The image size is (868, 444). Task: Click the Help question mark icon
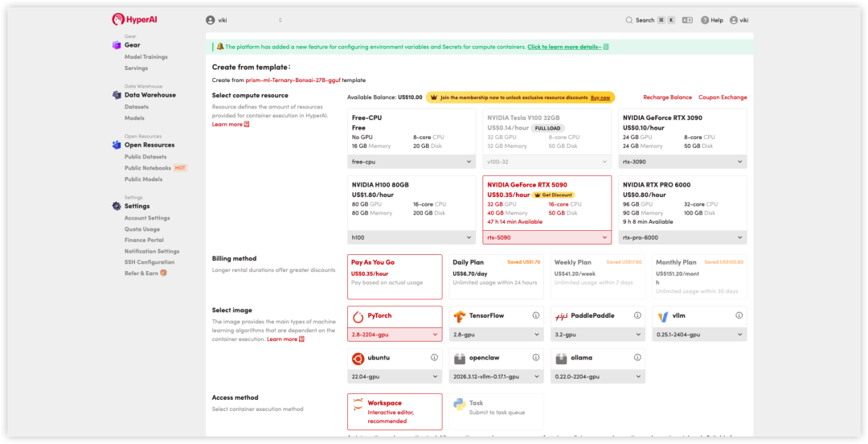click(x=705, y=20)
